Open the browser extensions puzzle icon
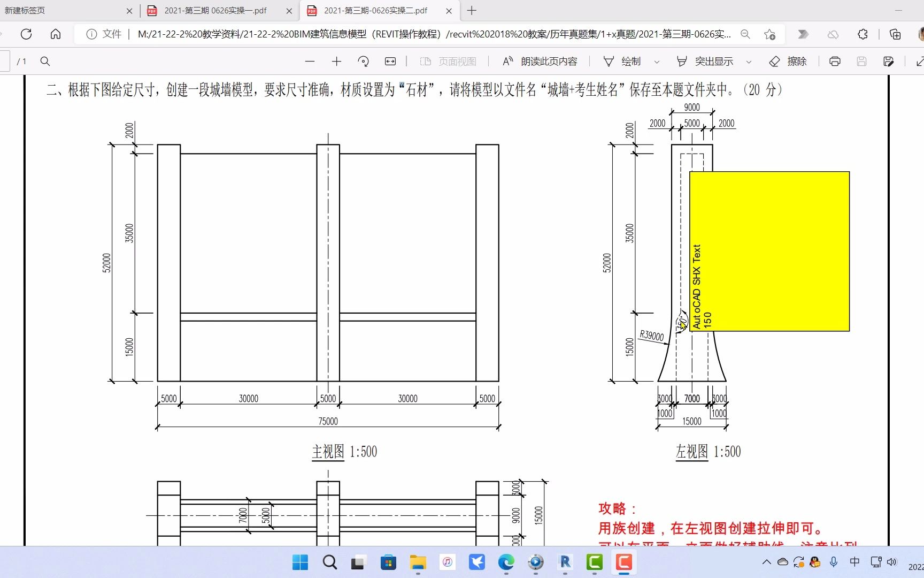 tap(862, 34)
